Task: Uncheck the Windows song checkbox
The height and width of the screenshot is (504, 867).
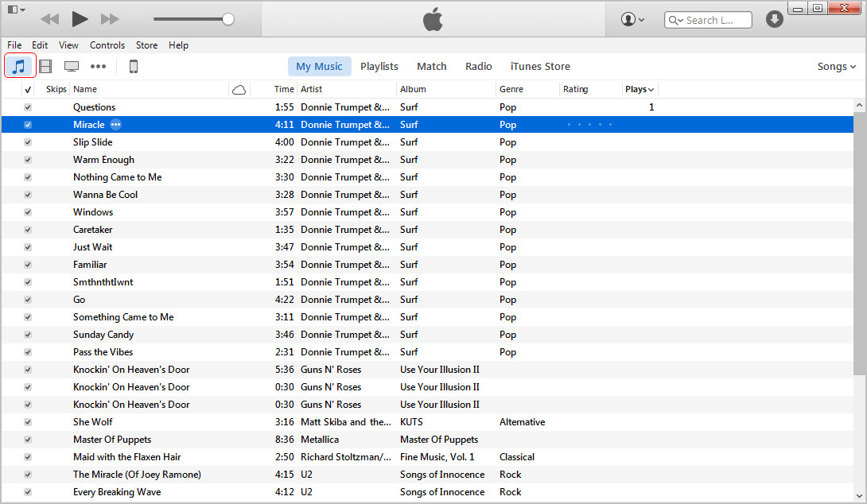Action: [28, 212]
